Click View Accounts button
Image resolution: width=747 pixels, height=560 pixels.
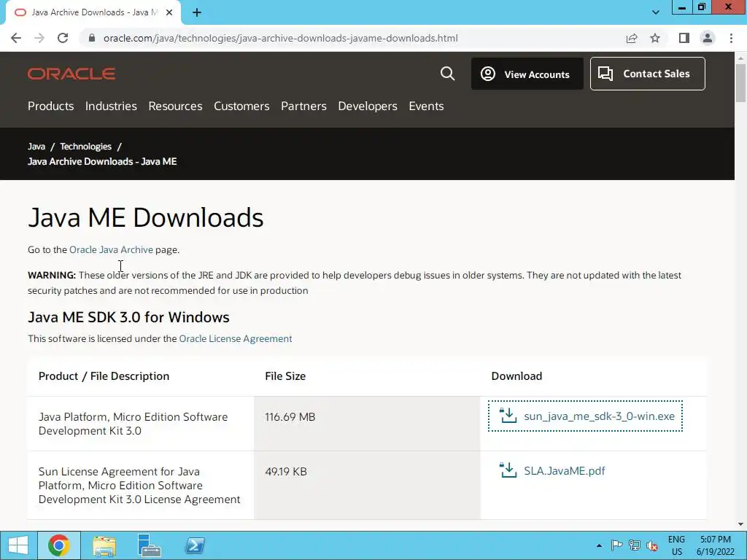[x=527, y=74]
